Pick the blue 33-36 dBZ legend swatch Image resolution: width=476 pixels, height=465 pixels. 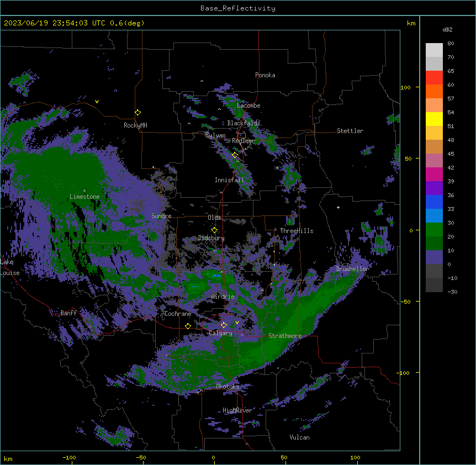434,202
